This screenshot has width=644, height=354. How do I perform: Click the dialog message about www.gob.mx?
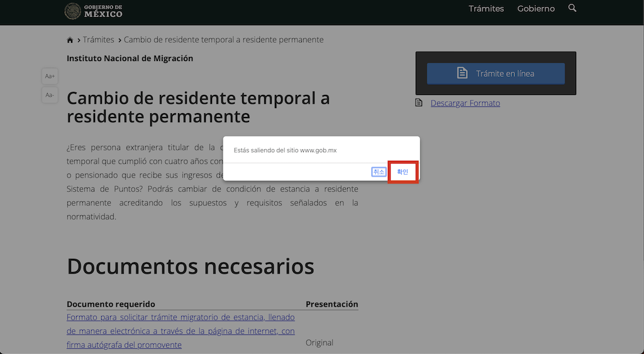click(285, 150)
